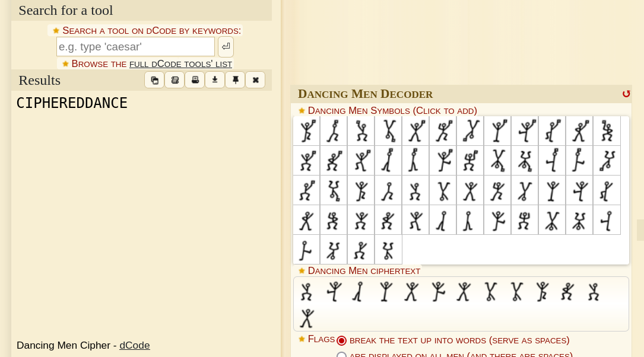Click the CIPHEREDDANCE result text

point(72,103)
